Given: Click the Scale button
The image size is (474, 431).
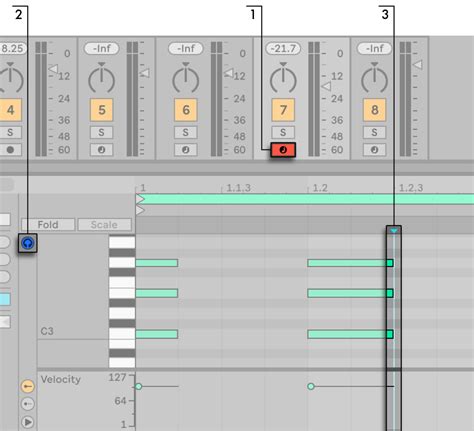Looking at the screenshot, I should (104, 225).
